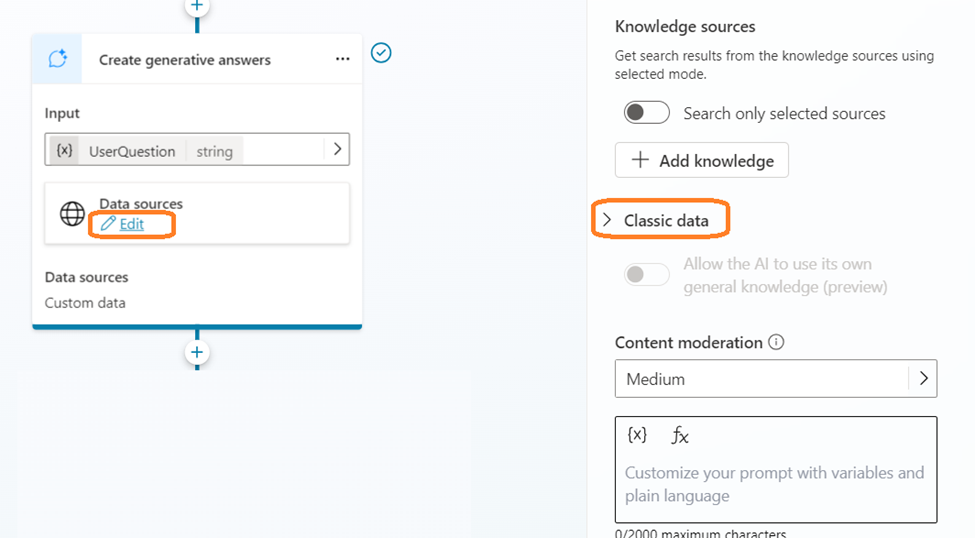Toggle Search only selected sources switch

pyautogui.click(x=647, y=113)
